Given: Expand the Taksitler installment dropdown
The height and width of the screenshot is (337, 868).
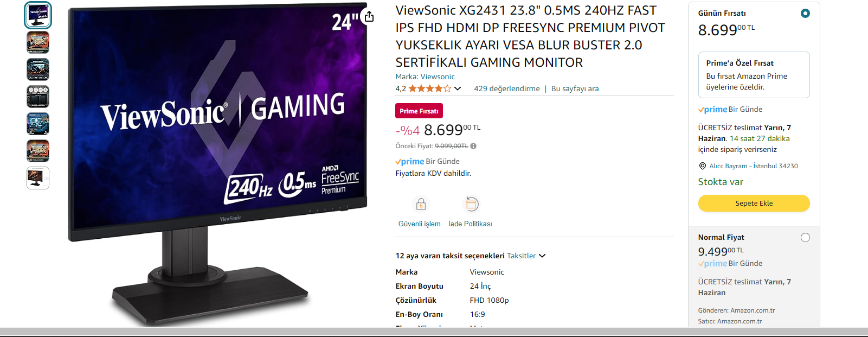Looking at the screenshot, I should click(526, 256).
